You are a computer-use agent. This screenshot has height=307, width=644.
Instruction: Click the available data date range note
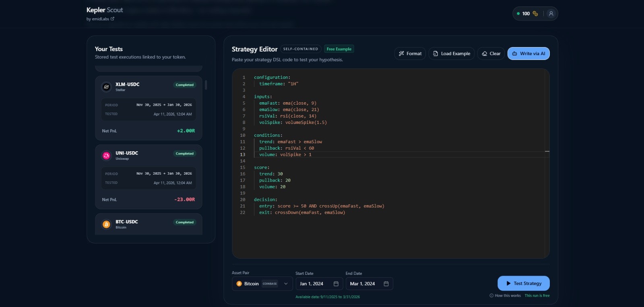[328, 297]
